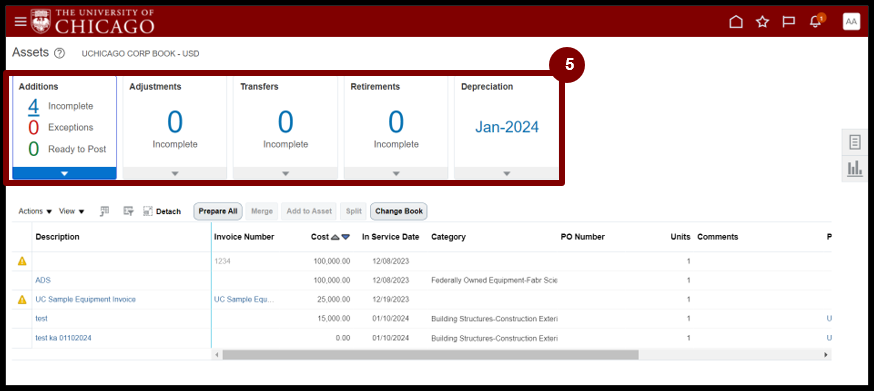874x391 pixels.
Task: Open the AA user account menu
Action: (x=851, y=22)
